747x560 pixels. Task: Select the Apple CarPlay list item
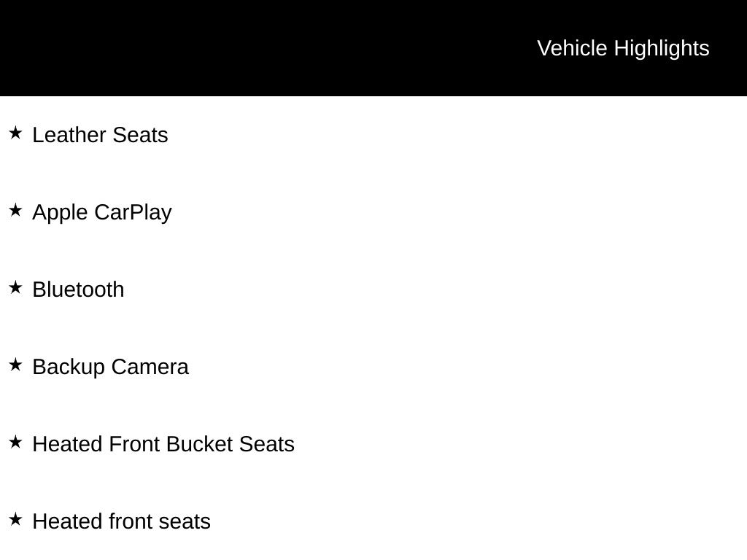click(x=102, y=212)
